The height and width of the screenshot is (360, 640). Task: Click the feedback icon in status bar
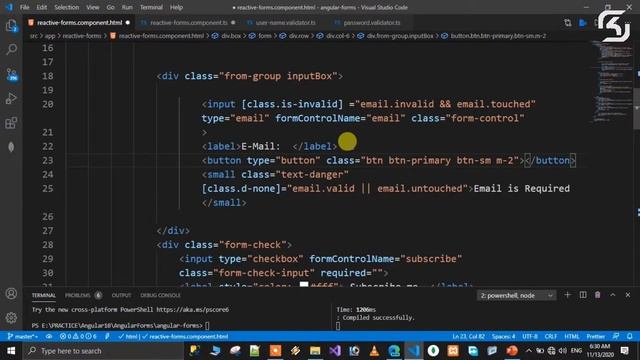(x=616, y=337)
